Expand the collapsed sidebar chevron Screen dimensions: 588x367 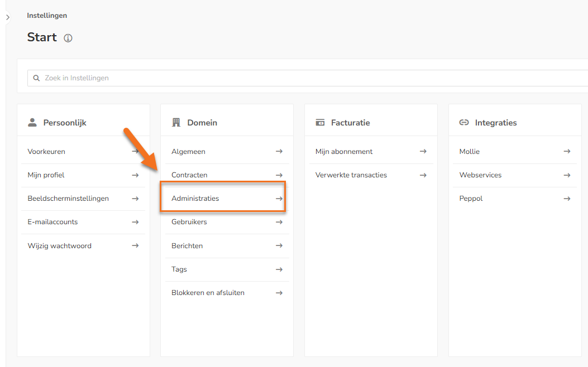click(7, 17)
